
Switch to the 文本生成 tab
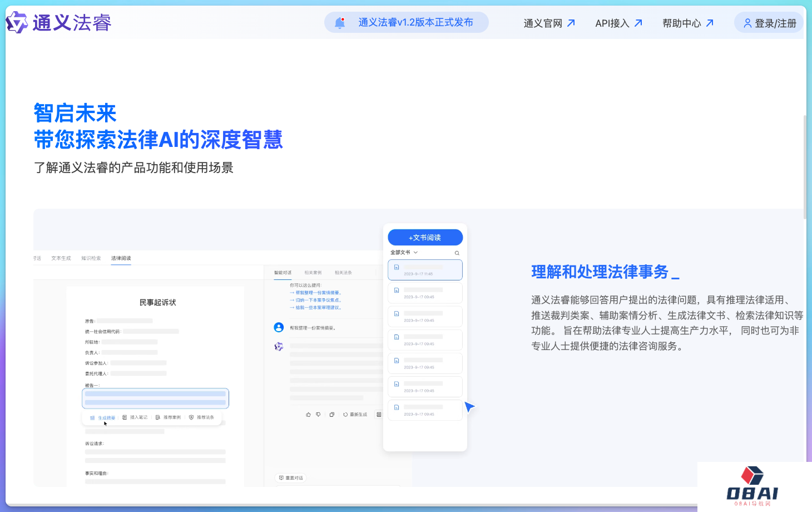[61, 258]
